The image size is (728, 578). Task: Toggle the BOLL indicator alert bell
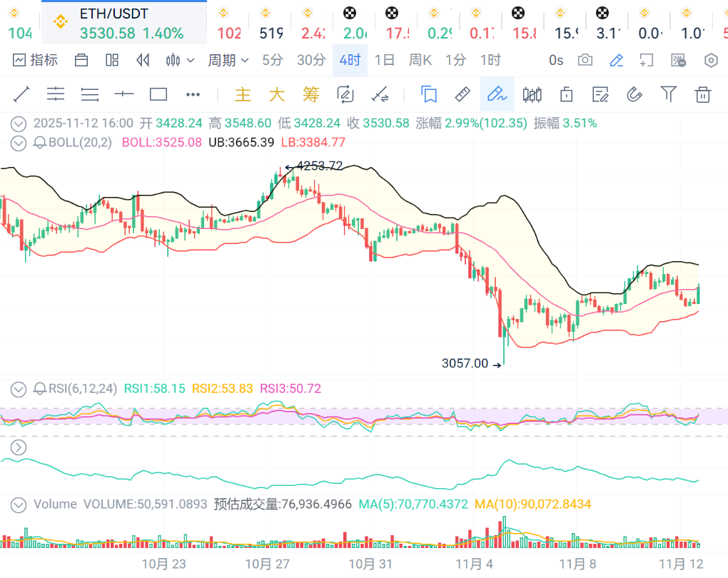tap(40, 142)
